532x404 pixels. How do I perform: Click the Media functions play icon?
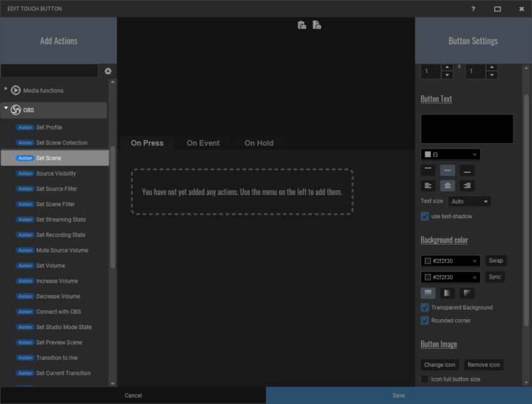(x=15, y=90)
